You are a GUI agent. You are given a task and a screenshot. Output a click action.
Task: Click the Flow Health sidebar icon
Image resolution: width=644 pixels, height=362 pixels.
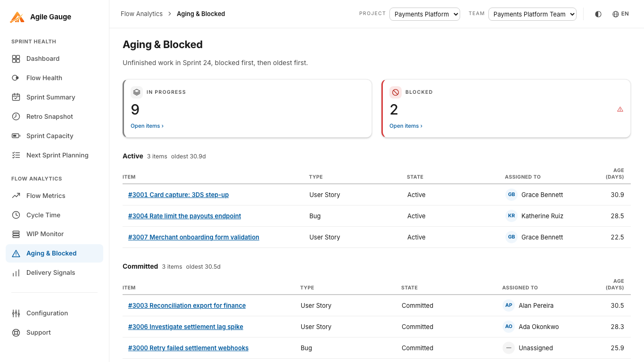point(16,78)
